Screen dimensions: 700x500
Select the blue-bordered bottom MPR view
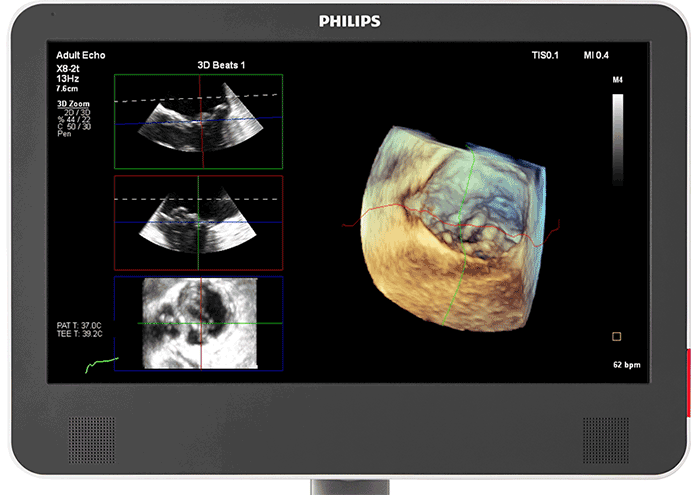(198, 323)
